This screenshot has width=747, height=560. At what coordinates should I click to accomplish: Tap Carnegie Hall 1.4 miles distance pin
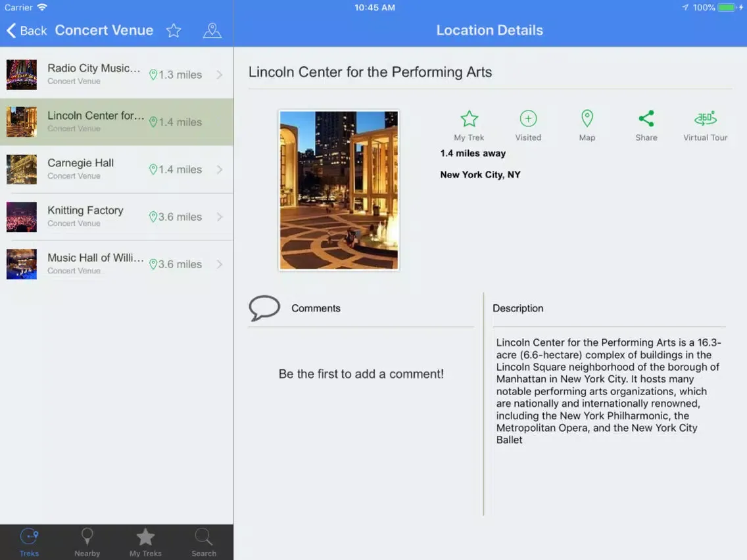pos(153,170)
